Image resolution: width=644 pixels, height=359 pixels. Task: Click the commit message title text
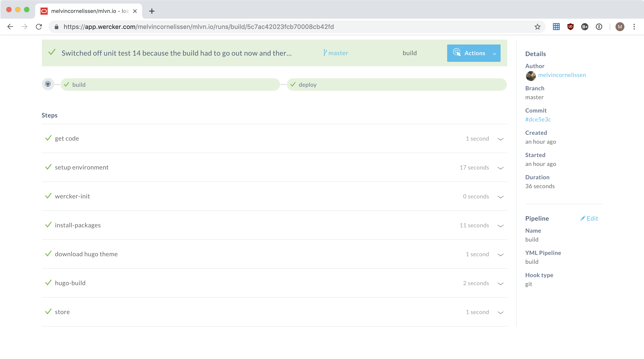pos(177,53)
